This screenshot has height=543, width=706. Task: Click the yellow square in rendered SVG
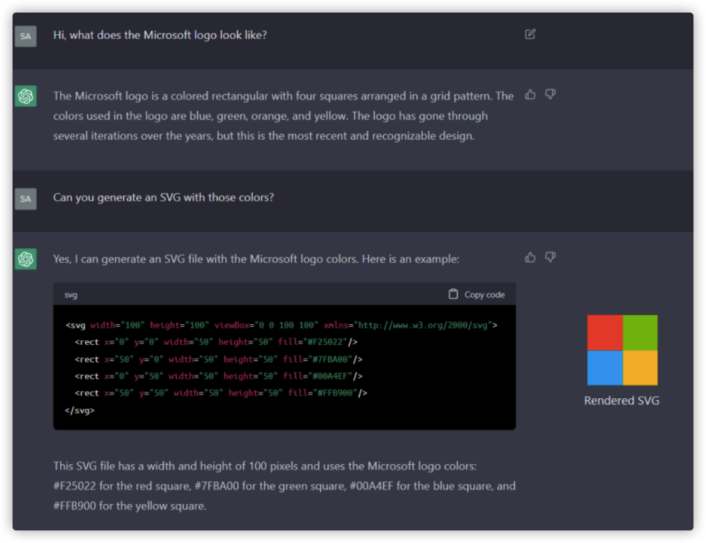pyautogui.click(x=640, y=368)
